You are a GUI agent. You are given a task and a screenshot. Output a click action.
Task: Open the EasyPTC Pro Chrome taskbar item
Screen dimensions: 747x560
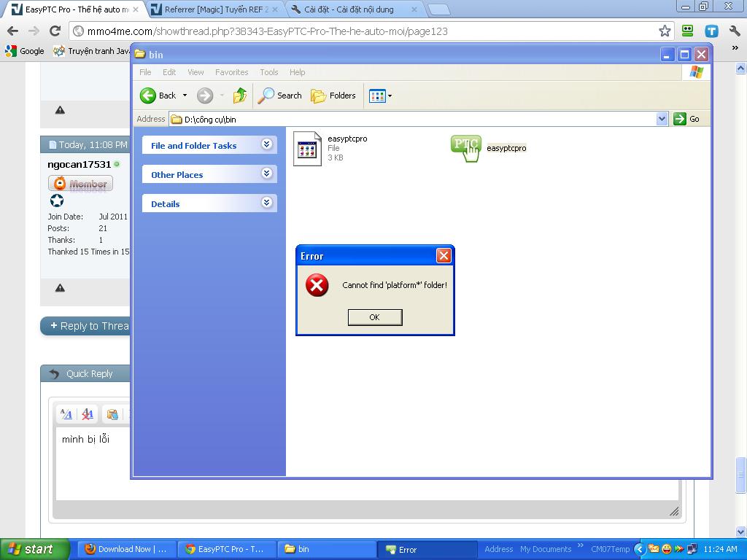(226, 549)
